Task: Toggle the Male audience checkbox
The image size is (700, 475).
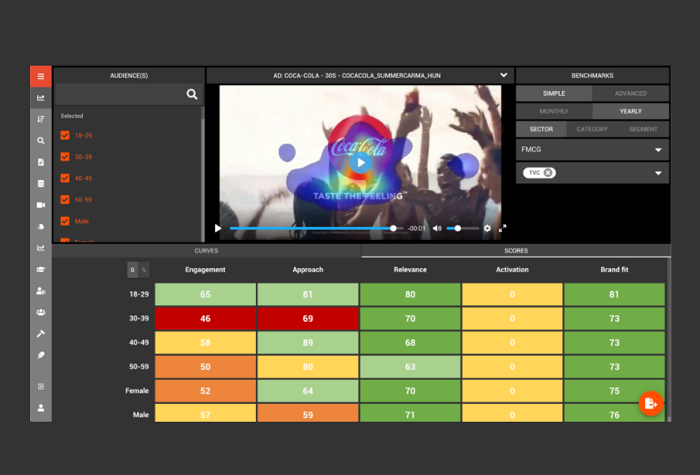Action: [x=65, y=220]
